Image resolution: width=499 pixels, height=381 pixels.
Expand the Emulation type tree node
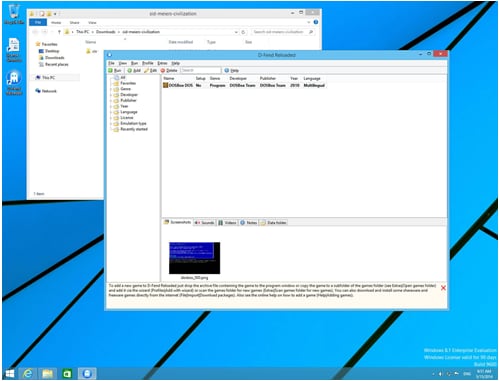111,123
